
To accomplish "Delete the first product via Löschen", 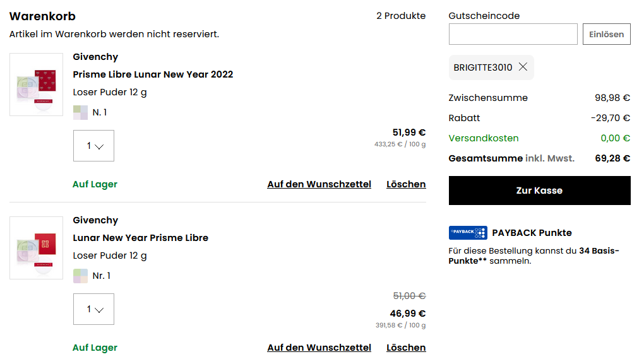I will pos(406,184).
